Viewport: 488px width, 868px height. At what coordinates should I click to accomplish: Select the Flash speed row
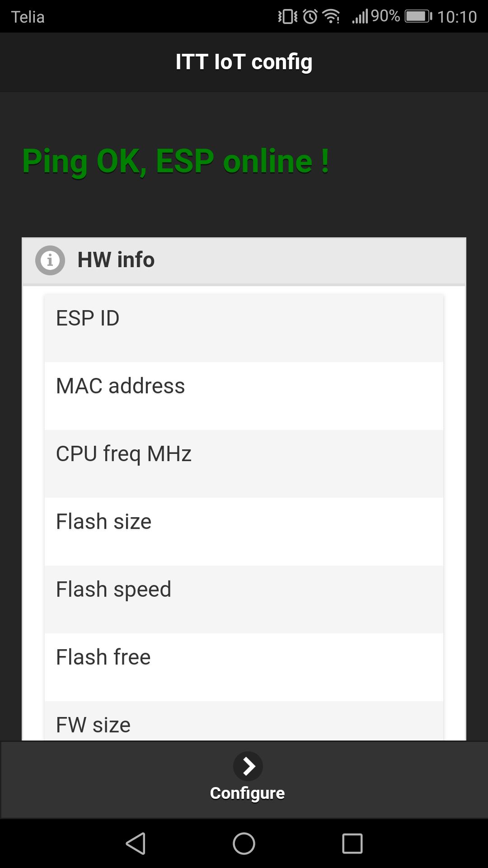(244, 599)
